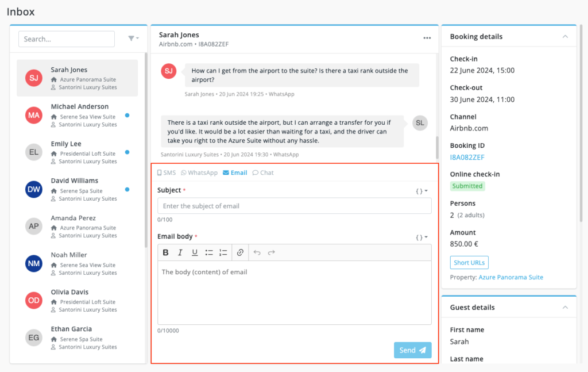Open Amanda Perez's conversation
This screenshot has width=588, height=372.
pos(78,227)
